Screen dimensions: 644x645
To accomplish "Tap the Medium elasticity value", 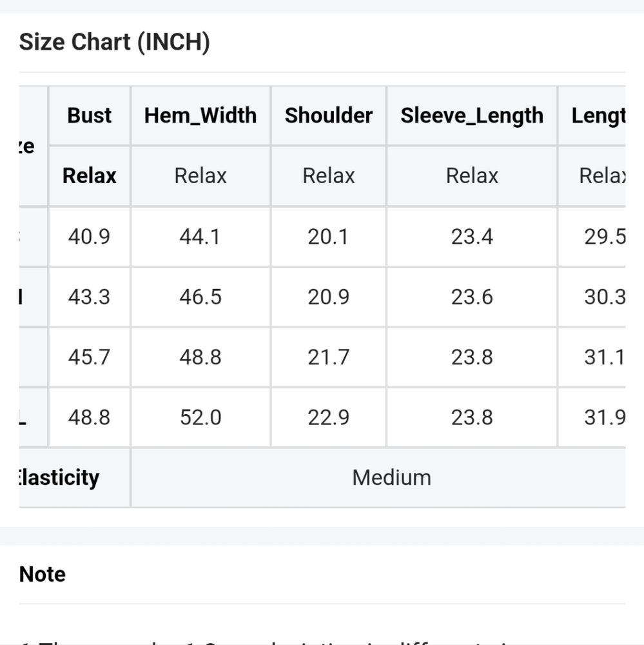I will pyautogui.click(x=391, y=477).
